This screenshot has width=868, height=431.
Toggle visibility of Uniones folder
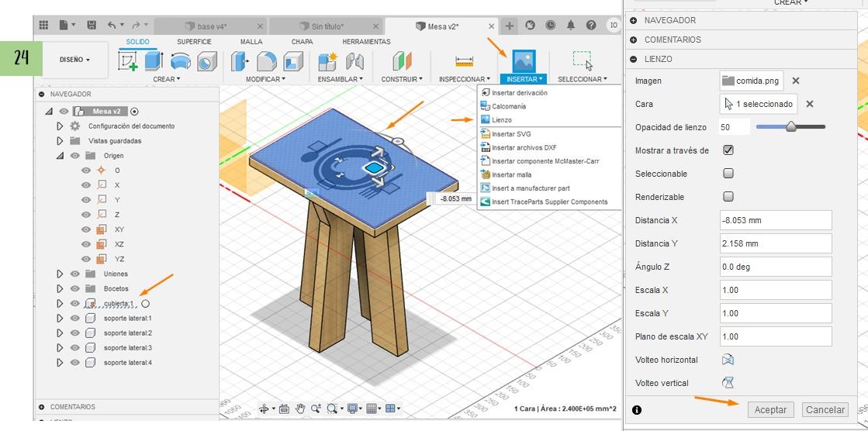coord(74,274)
